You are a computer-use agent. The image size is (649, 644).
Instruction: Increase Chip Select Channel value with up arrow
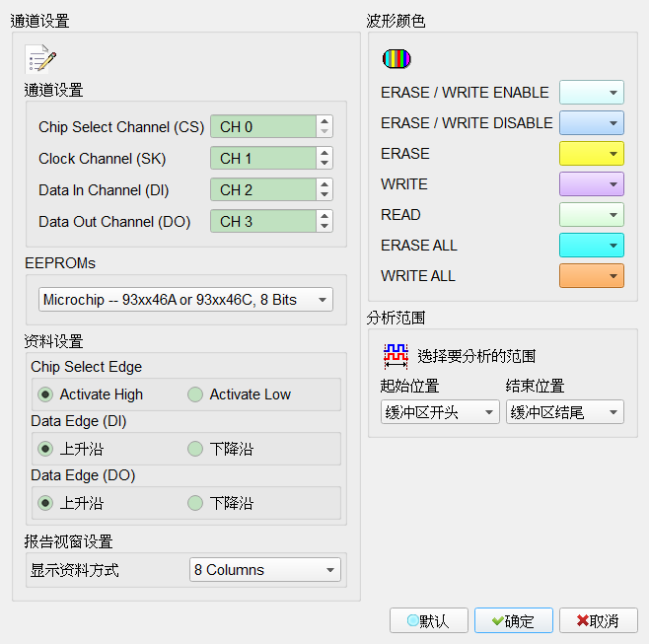point(324,121)
